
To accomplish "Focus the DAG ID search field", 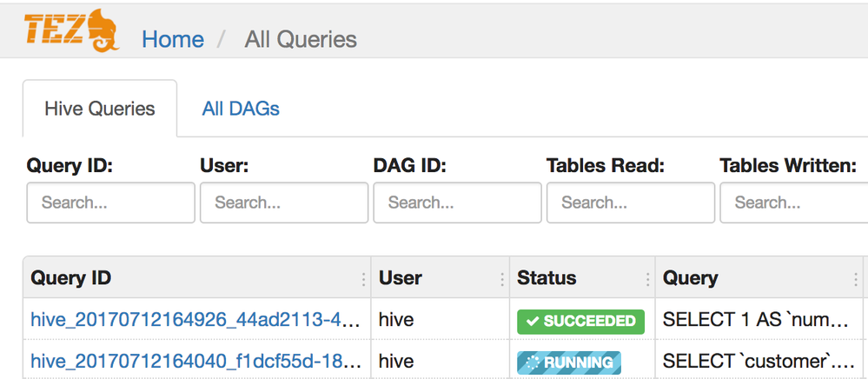I will [x=457, y=203].
